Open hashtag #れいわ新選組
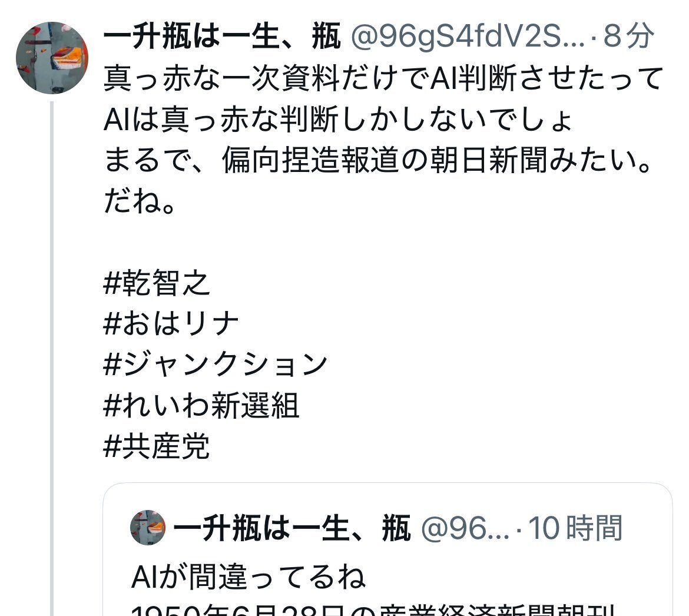 click(201, 405)
